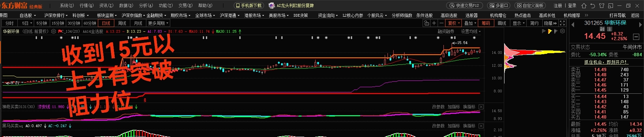Go to next stock right arrow
Viewport: 644px width, 137px height.
[x=640, y=25]
